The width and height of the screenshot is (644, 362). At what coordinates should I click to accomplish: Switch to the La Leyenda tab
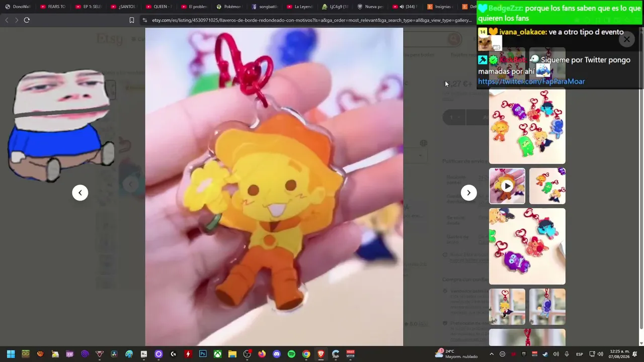click(300, 7)
